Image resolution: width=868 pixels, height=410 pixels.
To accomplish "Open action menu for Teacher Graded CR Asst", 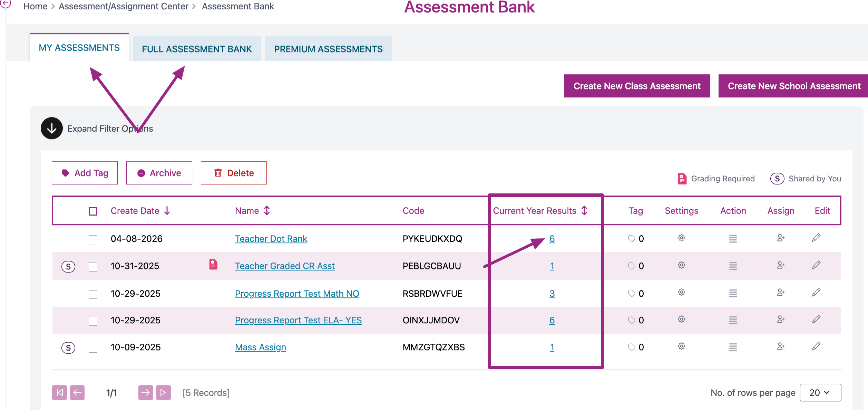I will coord(733,266).
